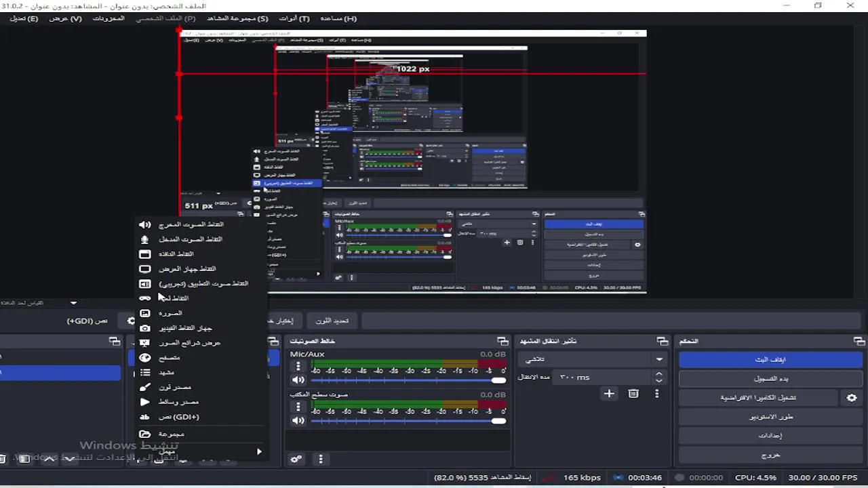This screenshot has width=868, height=488.
Task: Click Exit (خروج) button
Action: (771, 455)
